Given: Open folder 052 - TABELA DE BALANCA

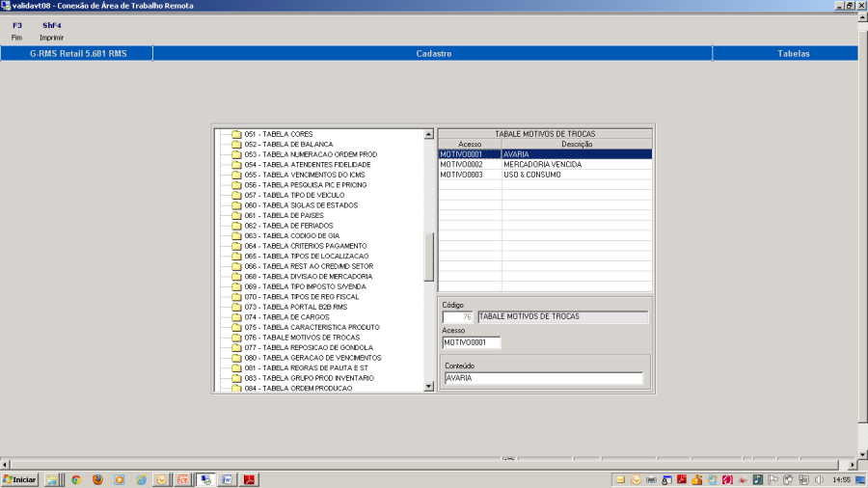Looking at the screenshot, I should (x=283, y=145).
